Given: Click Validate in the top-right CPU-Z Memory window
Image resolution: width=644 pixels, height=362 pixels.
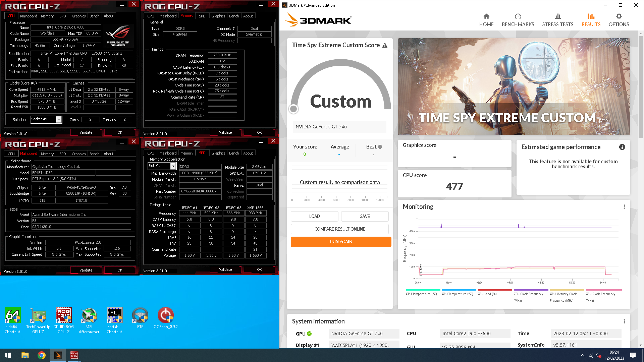Looking at the screenshot, I should tap(225, 132).
